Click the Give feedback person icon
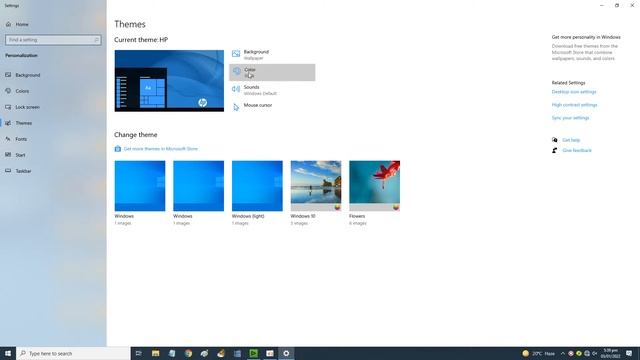Viewport: 640px width, 360px height. tap(555, 151)
